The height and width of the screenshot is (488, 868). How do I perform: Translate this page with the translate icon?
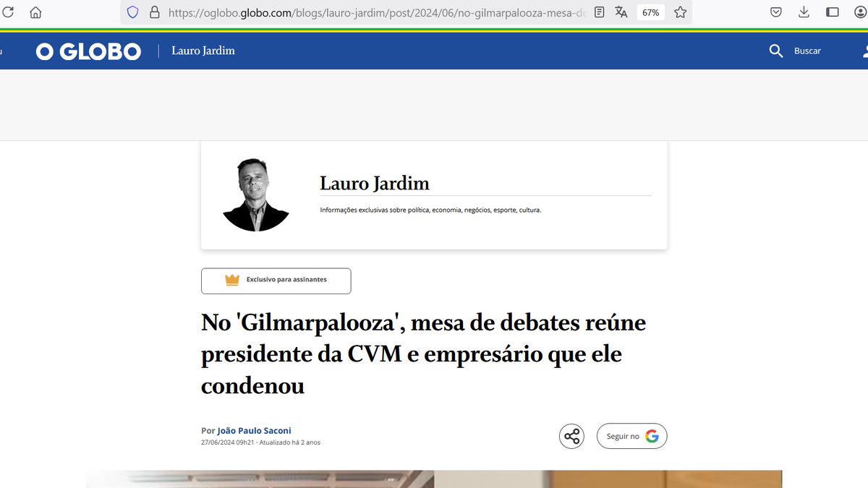(x=621, y=12)
